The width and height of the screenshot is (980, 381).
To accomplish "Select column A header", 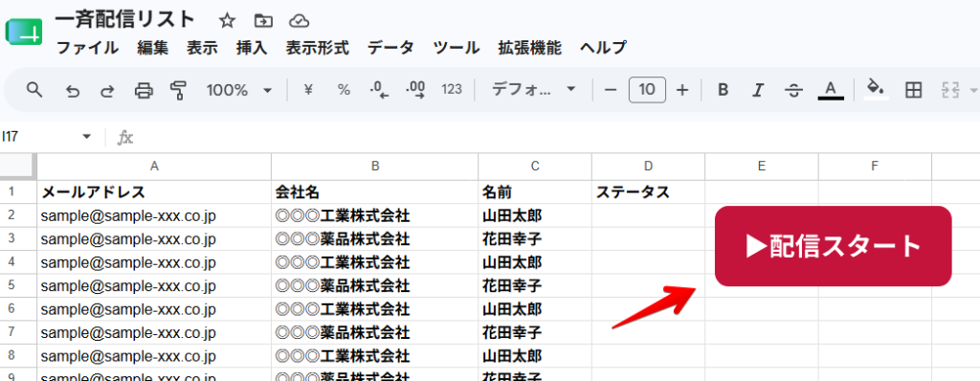I will pos(154,166).
